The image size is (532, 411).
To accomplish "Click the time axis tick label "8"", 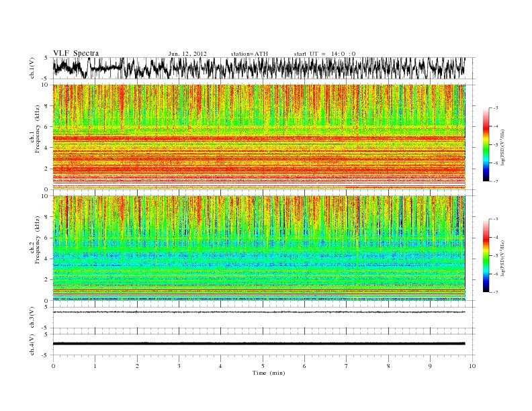I will click(x=388, y=366).
